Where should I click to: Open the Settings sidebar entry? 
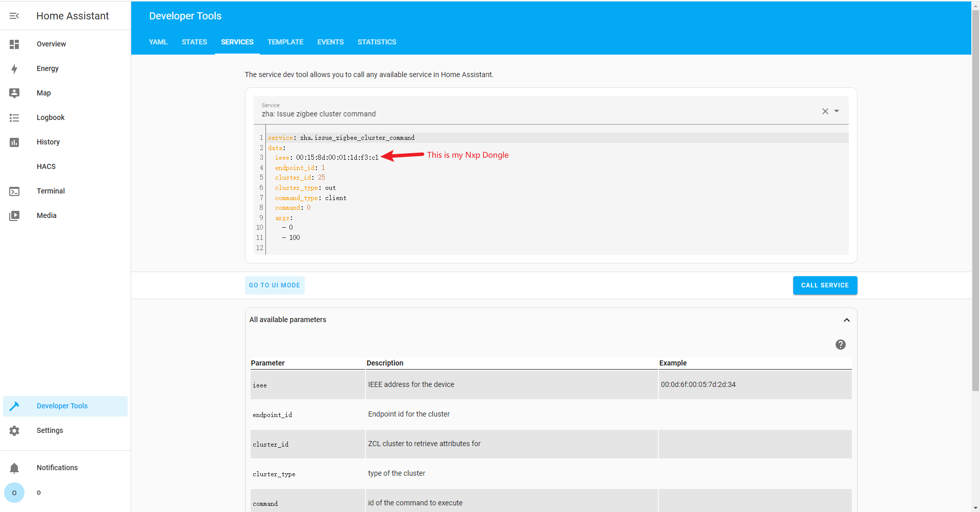(x=65, y=431)
